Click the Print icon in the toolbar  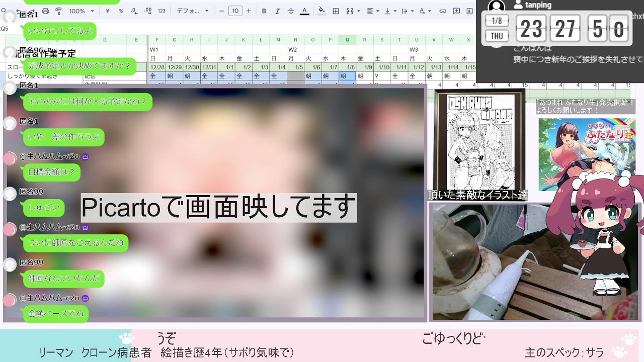coord(46,11)
